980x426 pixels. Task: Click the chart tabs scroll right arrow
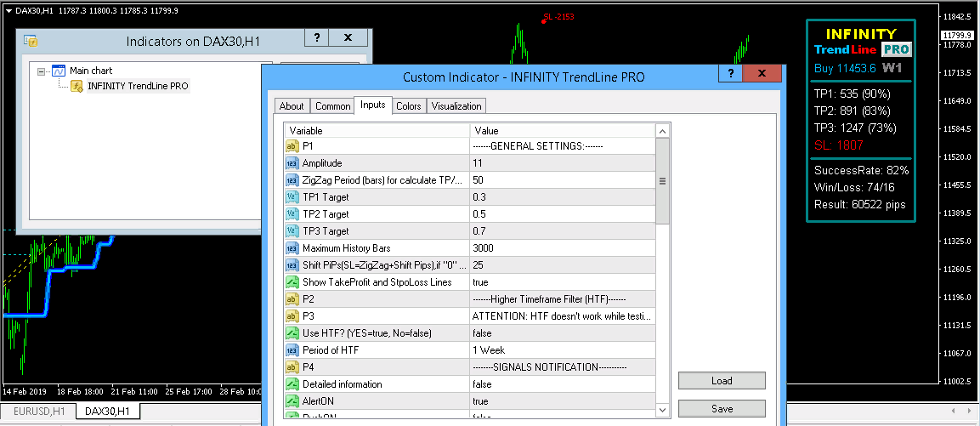(969, 411)
